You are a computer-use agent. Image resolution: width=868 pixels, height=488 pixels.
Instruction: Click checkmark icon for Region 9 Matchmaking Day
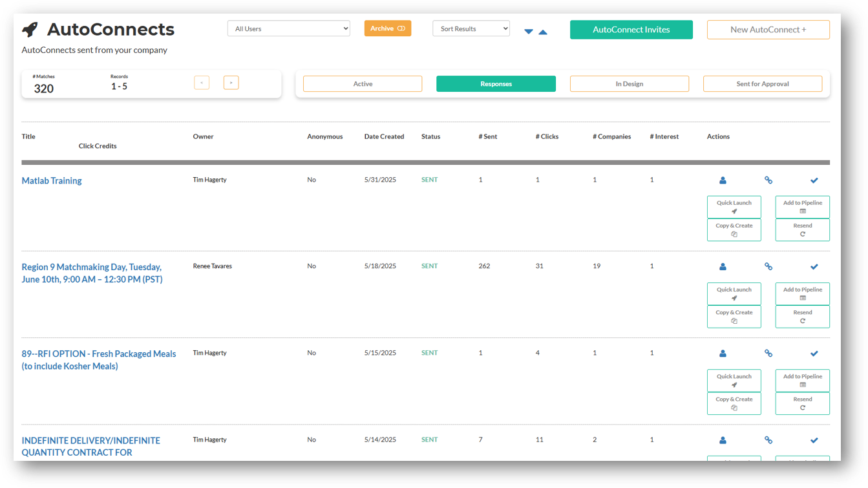[814, 266]
